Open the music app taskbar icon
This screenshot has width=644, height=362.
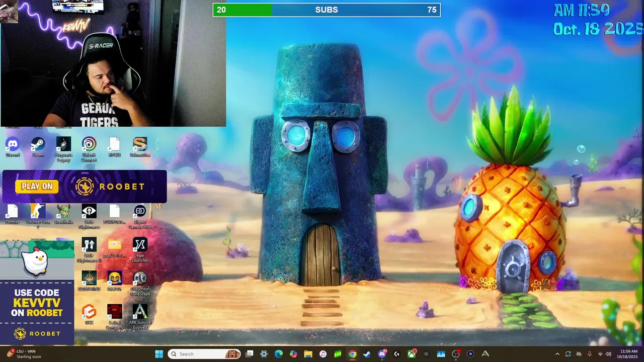tap(323, 354)
